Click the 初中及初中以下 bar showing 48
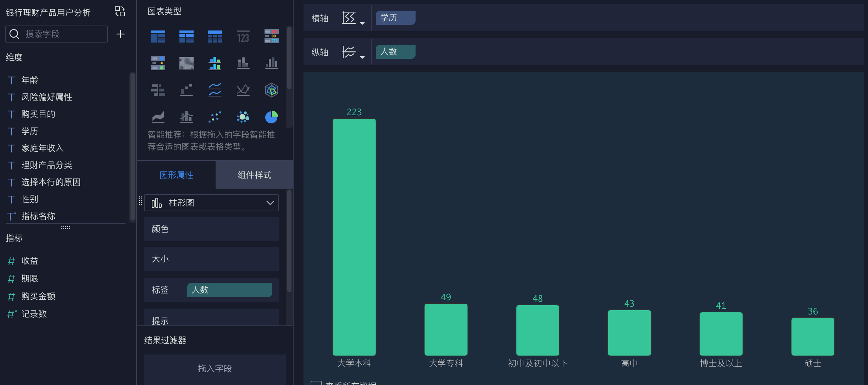Viewport: 868px width, 385px height. click(x=538, y=330)
